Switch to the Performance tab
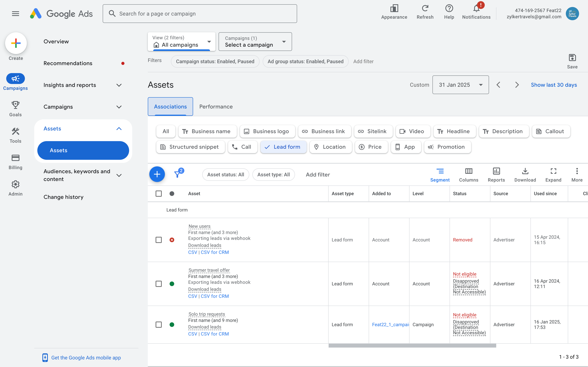Image resolution: width=588 pixels, height=367 pixels. [216, 107]
